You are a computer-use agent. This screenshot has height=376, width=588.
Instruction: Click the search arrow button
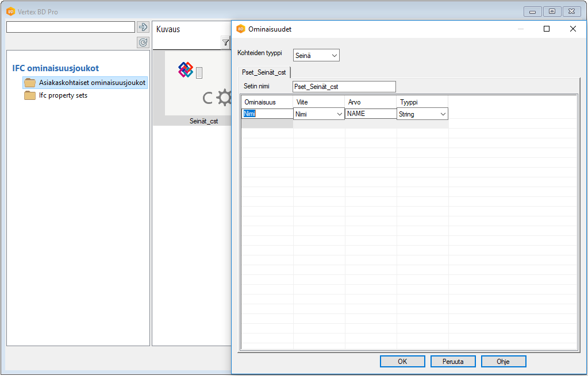(143, 27)
